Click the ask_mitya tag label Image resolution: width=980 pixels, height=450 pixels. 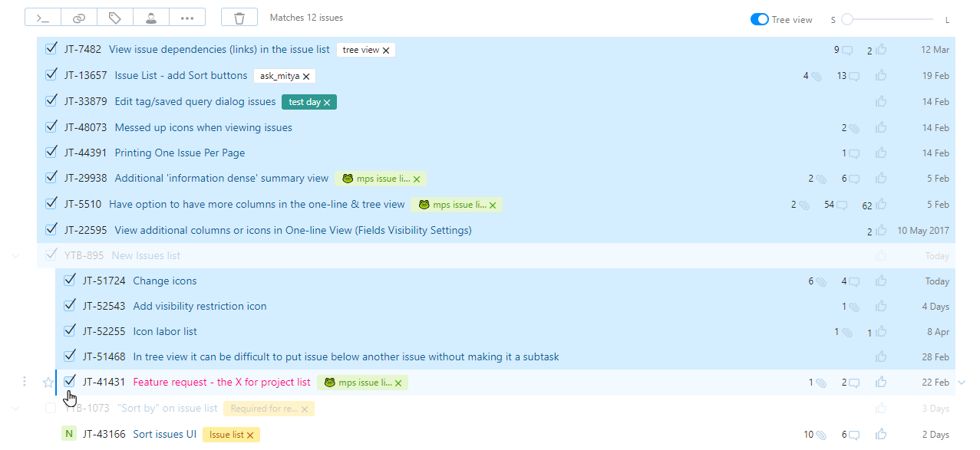[279, 77]
